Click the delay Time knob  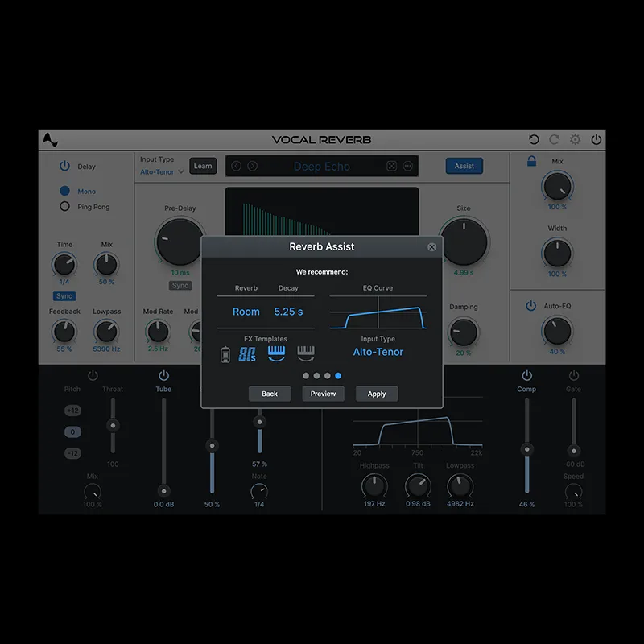click(64, 264)
